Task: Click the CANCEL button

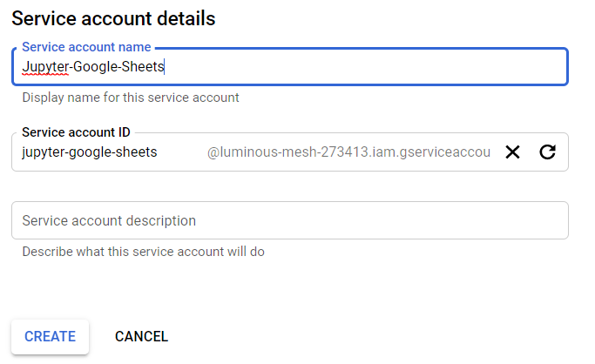Action: pyautogui.click(x=141, y=337)
